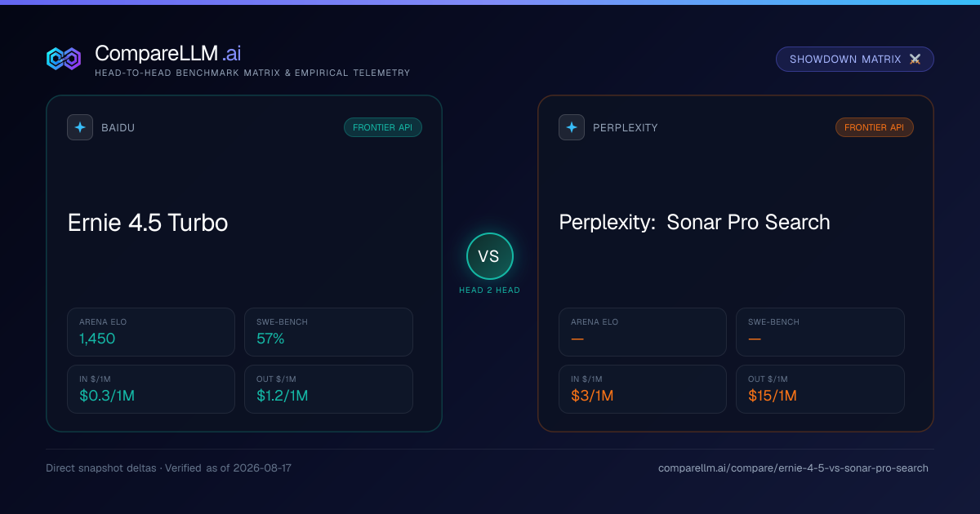The height and width of the screenshot is (514, 980).
Task: Click Perplexity's empty SWE-Bench tile
Action: tap(820, 332)
